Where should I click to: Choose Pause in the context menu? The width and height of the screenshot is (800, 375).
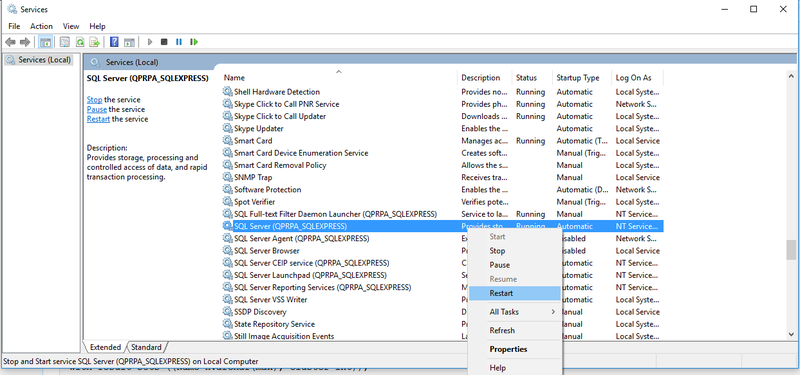(x=515, y=265)
